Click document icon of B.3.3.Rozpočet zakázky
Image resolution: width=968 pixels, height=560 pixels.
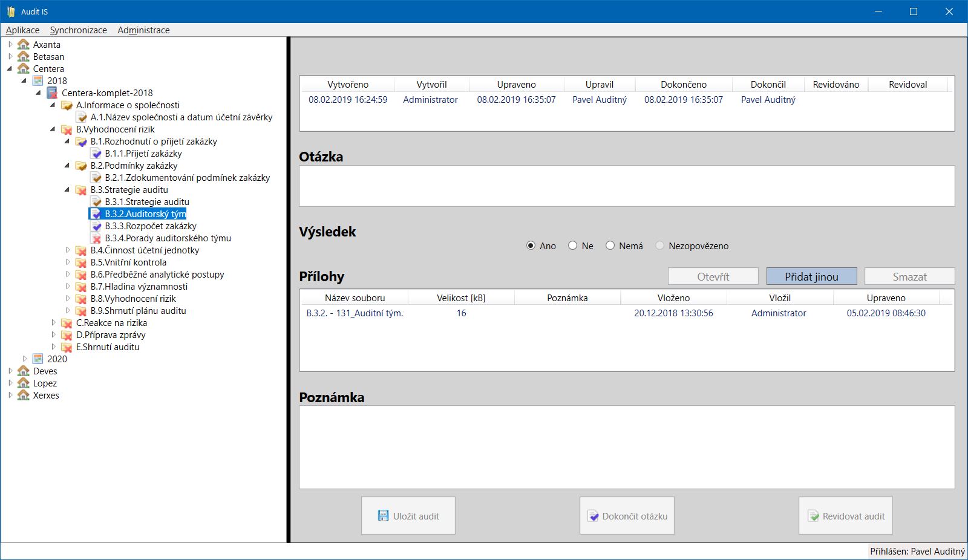96,226
